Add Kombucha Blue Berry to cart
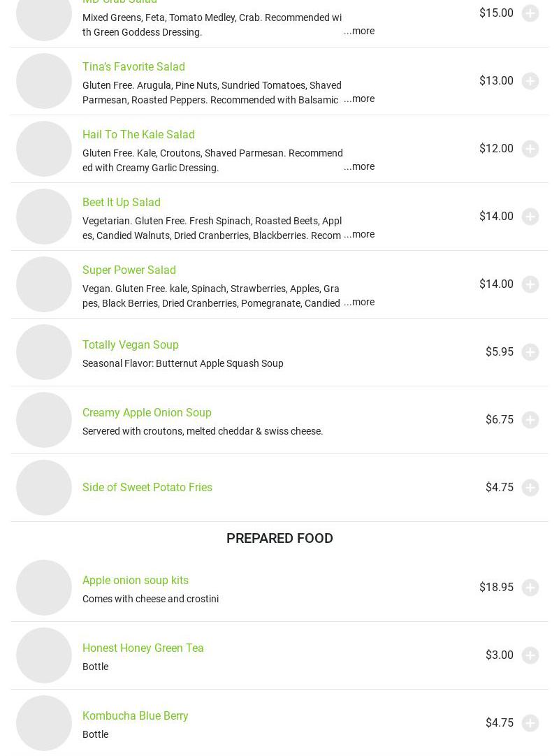 pyautogui.click(x=530, y=723)
